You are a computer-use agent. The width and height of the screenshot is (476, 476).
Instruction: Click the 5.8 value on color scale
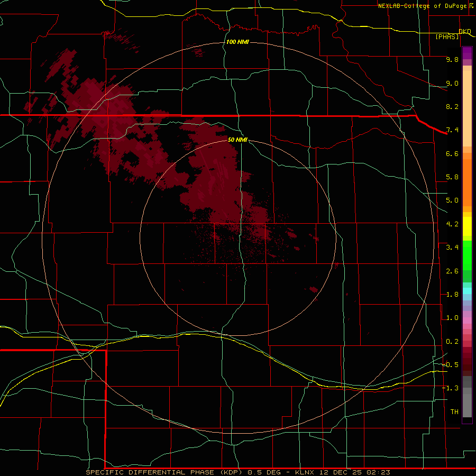[452, 177]
